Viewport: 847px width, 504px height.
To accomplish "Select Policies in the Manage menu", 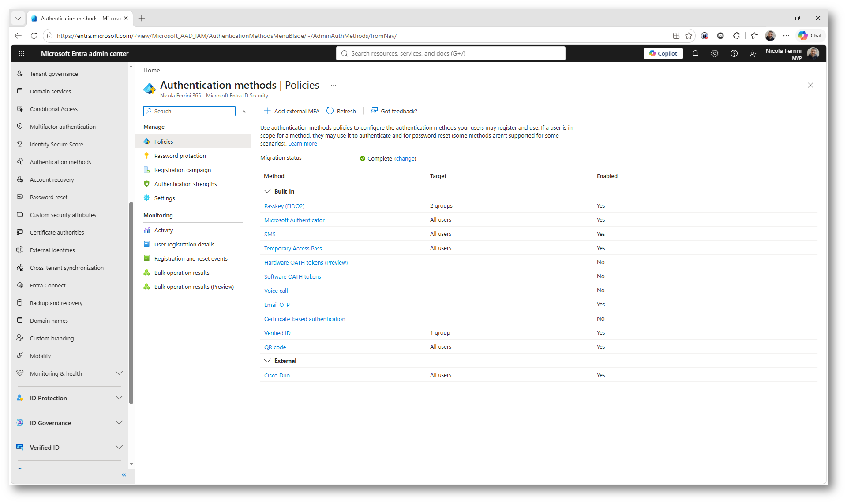I will 193,142.
